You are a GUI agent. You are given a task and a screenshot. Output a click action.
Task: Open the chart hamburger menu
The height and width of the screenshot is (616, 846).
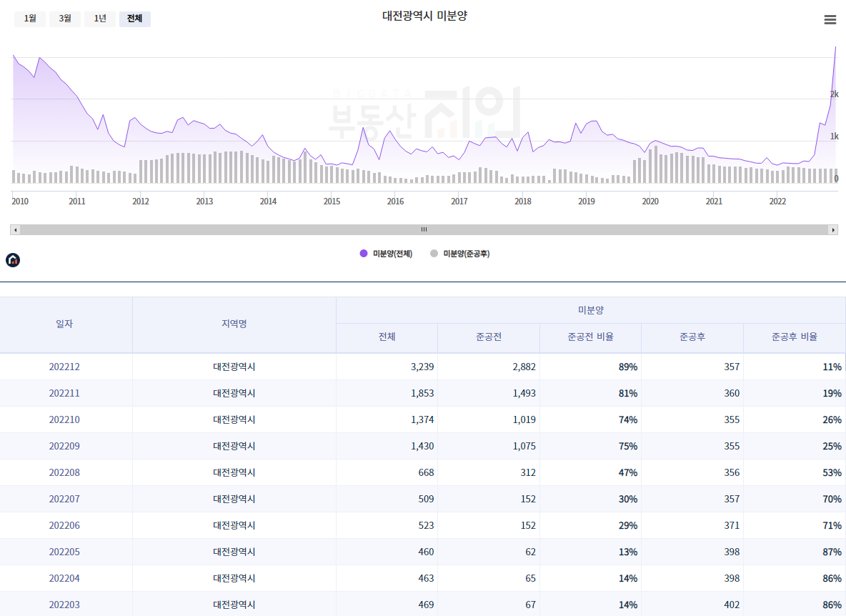[x=830, y=20]
